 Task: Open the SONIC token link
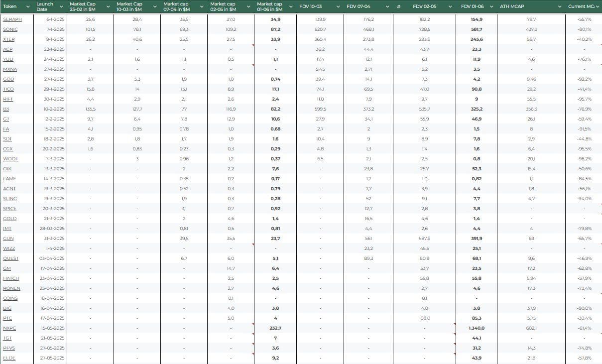click(x=10, y=29)
